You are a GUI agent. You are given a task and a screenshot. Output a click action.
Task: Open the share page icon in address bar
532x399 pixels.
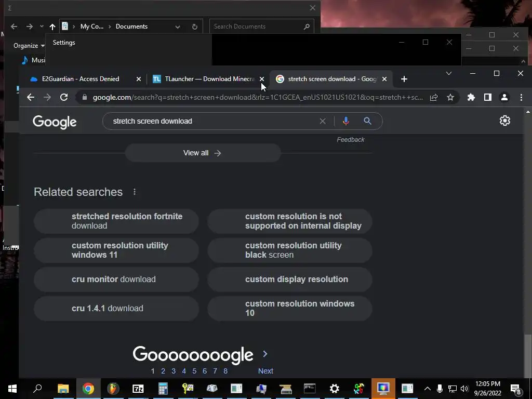tap(434, 98)
